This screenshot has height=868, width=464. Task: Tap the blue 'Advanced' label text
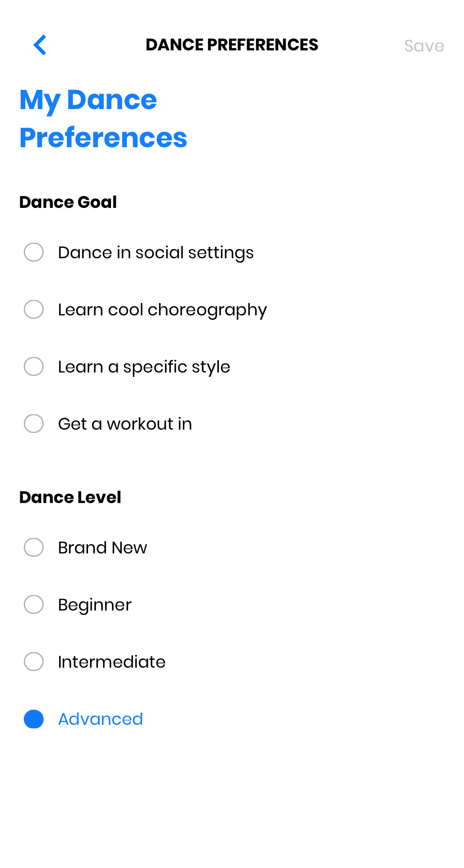click(x=100, y=719)
